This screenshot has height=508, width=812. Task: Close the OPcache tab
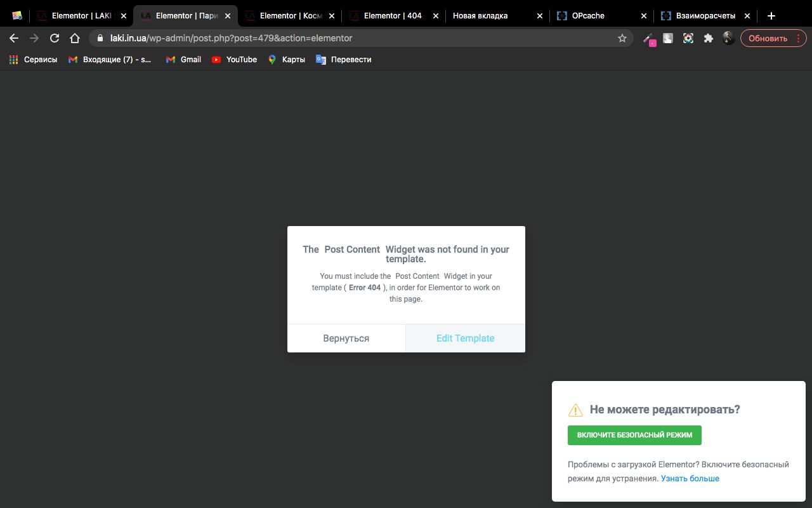[643, 16]
